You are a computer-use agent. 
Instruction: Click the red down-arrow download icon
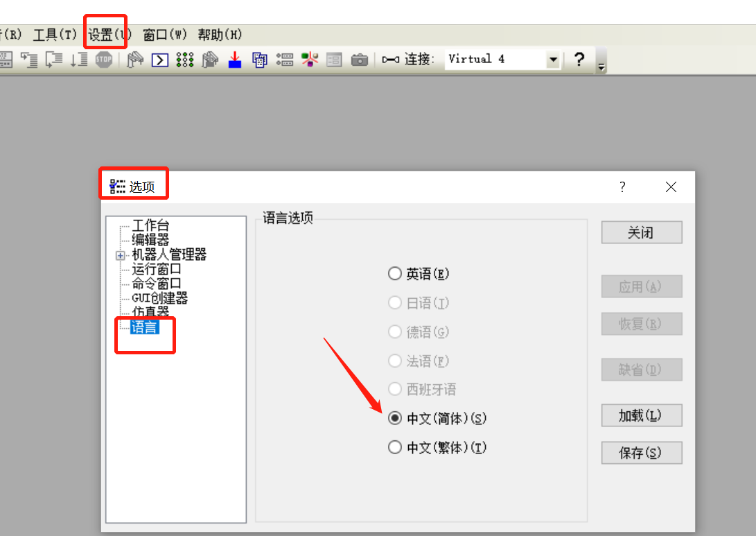235,60
